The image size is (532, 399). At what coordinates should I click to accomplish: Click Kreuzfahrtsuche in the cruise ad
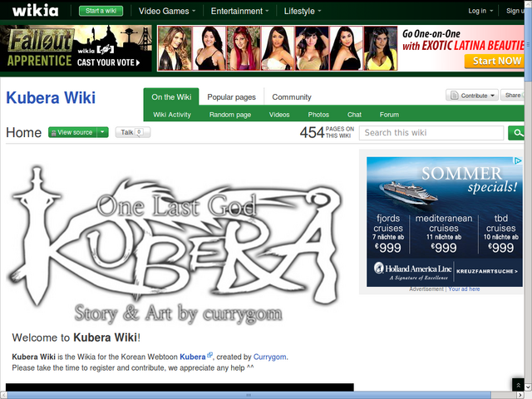point(487,272)
